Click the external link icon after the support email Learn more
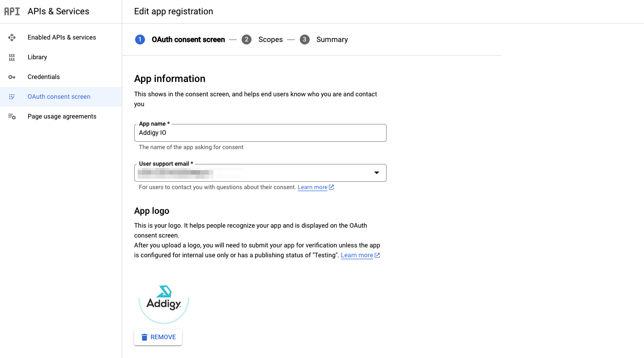The image size is (644, 358). [331, 187]
